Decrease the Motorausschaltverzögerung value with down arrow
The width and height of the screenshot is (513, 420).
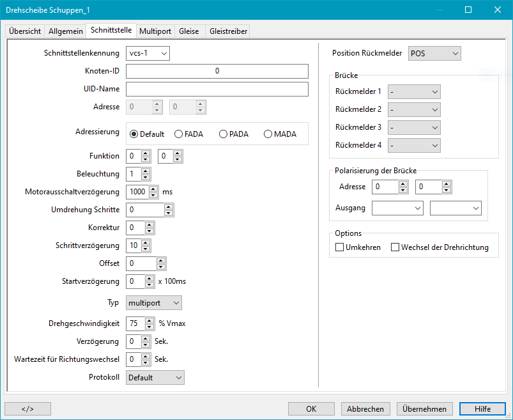coord(153,194)
